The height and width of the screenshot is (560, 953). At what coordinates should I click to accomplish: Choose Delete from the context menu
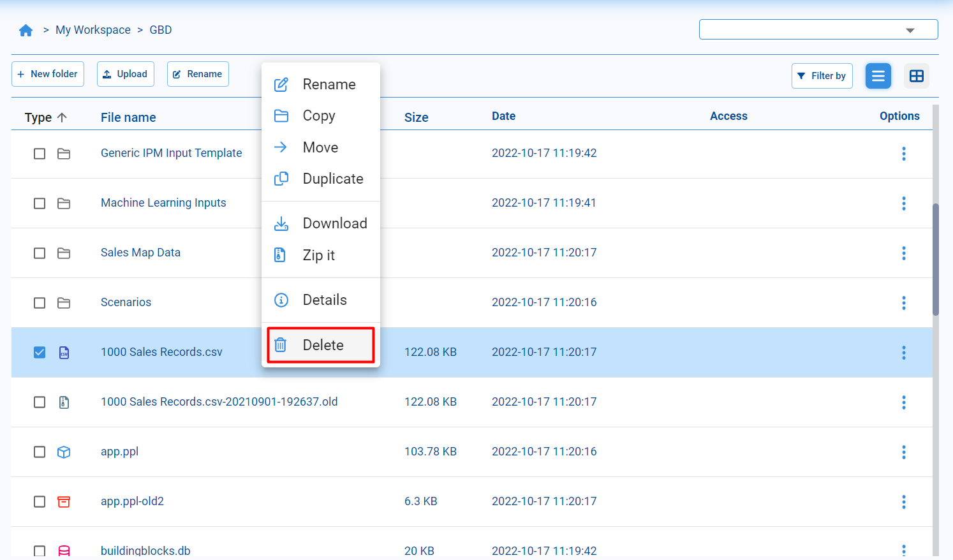[x=321, y=345]
